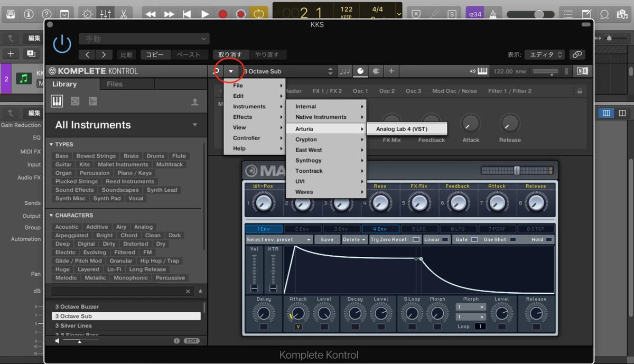Click the NI logo at header right
This screenshot has width=634, height=364.
582,71
